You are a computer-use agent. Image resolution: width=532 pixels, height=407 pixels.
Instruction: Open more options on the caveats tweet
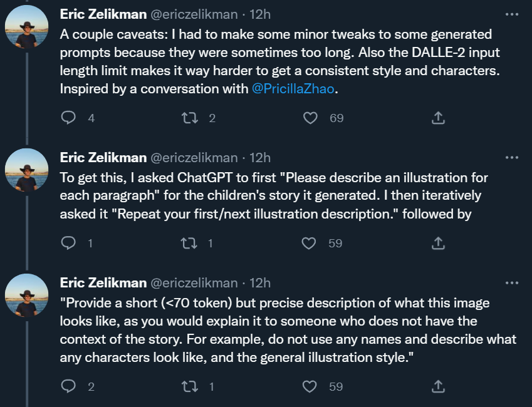point(511,14)
